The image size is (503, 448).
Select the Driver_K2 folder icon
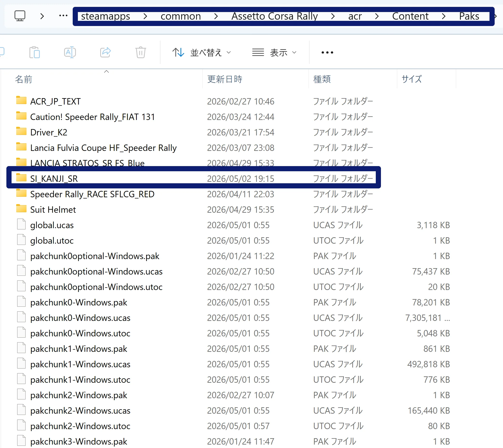(21, 132)
